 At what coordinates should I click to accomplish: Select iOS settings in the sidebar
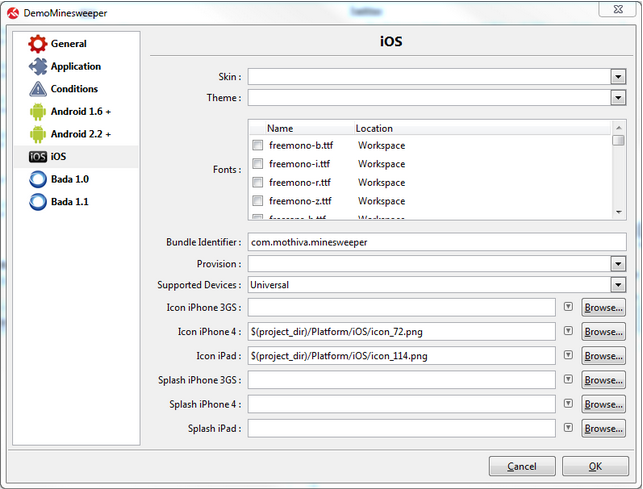(x=76, y=157)
